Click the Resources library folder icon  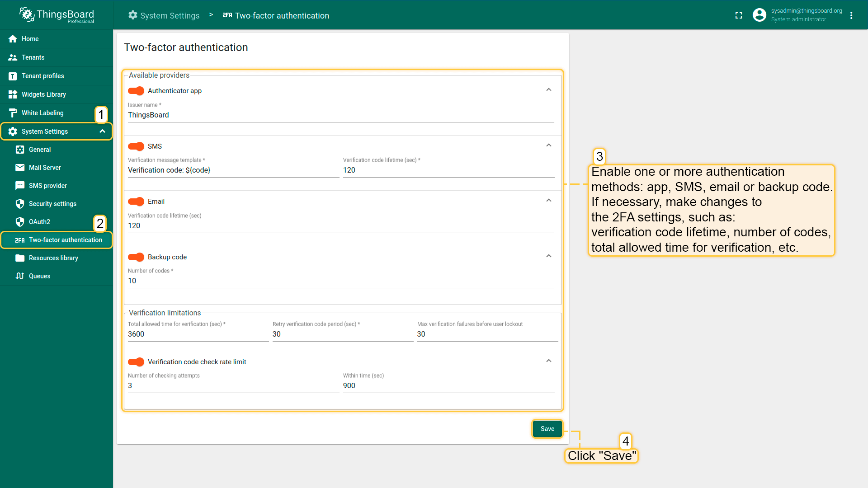point(20,258)
